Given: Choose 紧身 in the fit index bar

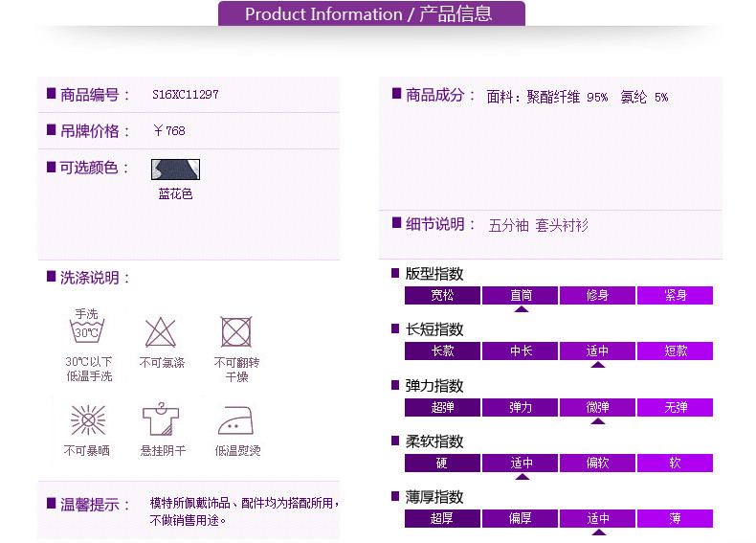Looking at the screenshot, I should click(x=676, y=295).
